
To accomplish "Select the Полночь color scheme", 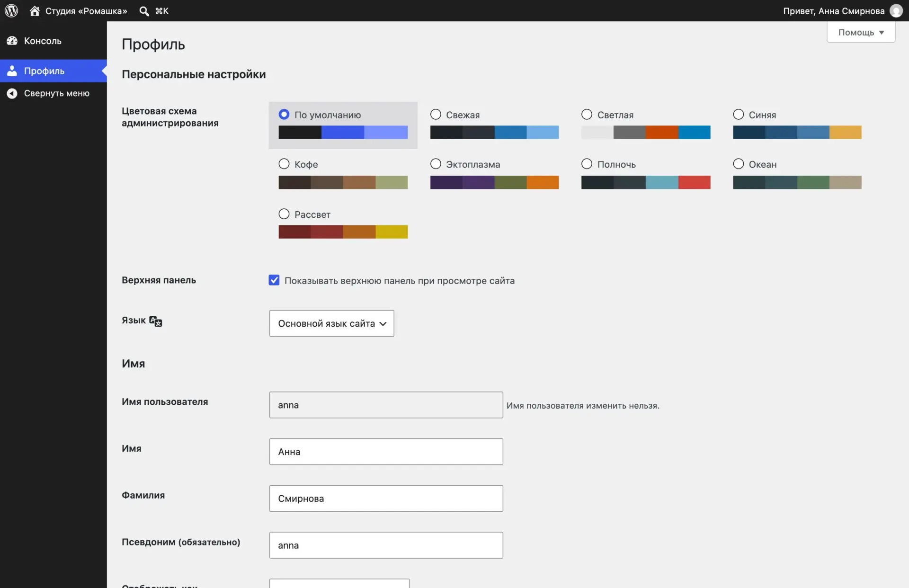I will click(x=587, y=164).
